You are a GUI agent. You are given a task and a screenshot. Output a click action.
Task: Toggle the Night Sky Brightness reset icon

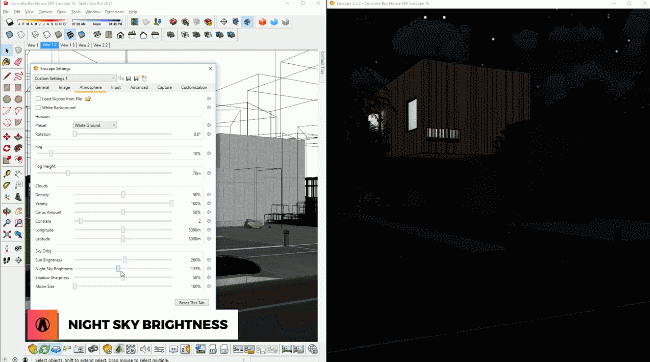[x=209, y=269]
